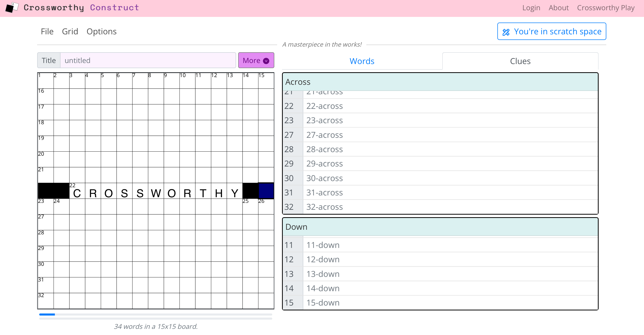Open Crossworthy Play
Viewport: 644px width, 335px height.
click(x=606, y=8)
